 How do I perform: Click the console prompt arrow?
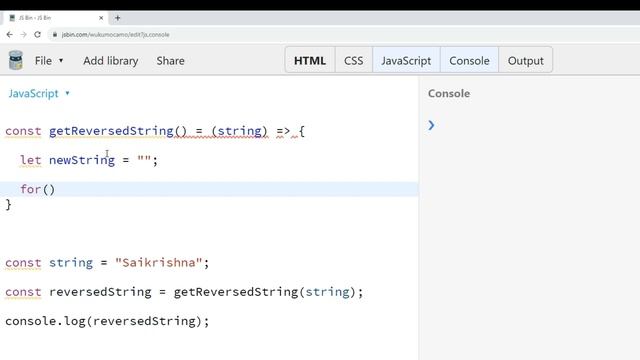tap(431, 125)
